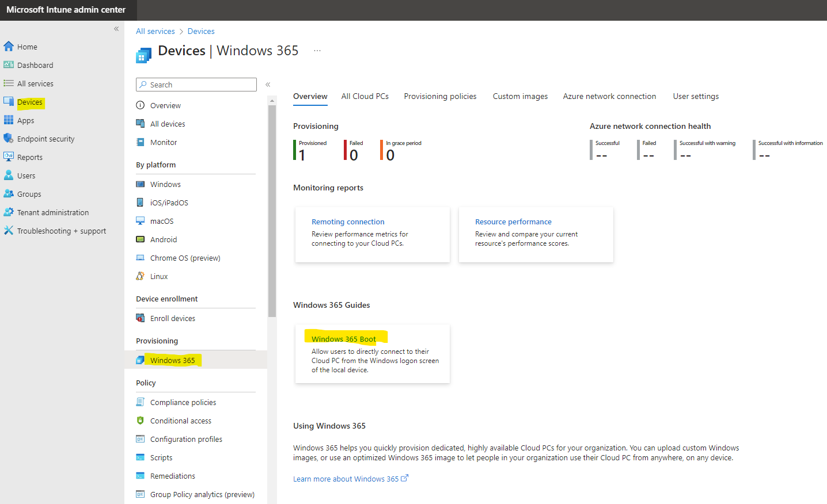Image resolution: width=827 pixels, height=504 pixels.
Task: Click the Users person icon
Action: tap(9, 175)
